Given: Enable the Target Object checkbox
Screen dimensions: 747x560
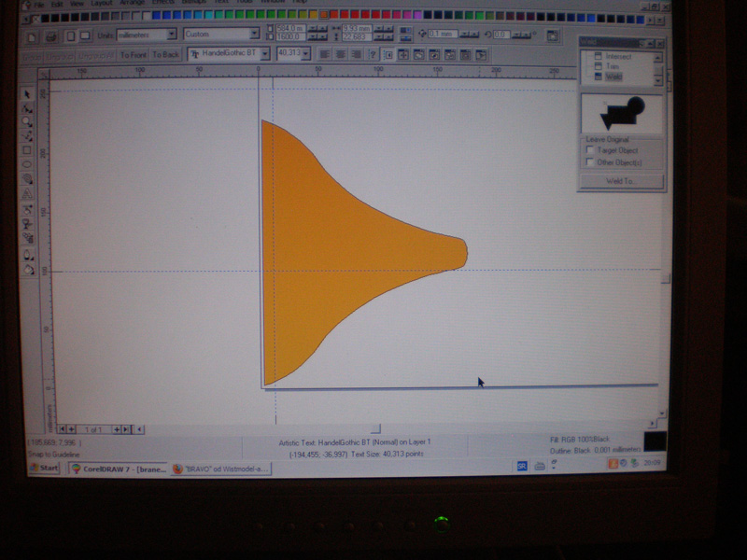Looking at the screenshot, I should [589, 149].
